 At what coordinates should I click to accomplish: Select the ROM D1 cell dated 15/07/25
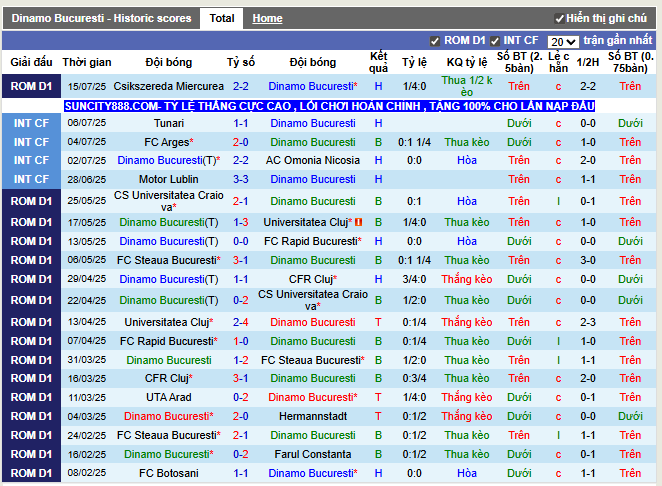coord(31,86)
